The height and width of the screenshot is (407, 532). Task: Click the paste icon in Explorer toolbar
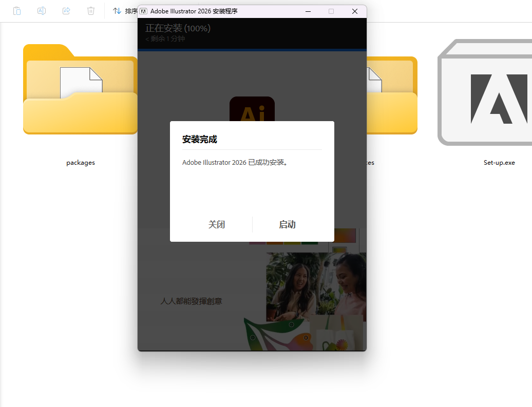[x=17, y=11]
